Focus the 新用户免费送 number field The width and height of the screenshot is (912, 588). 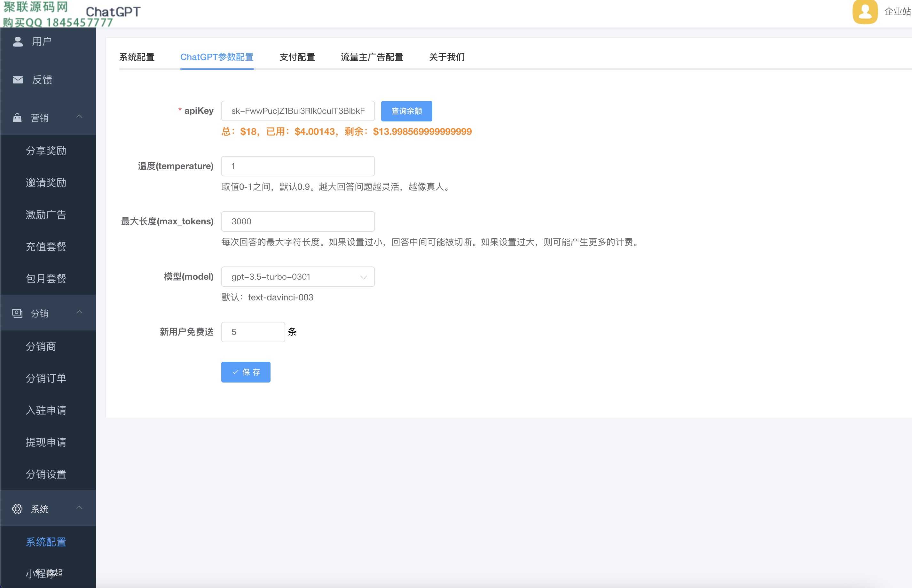[253, 332]
